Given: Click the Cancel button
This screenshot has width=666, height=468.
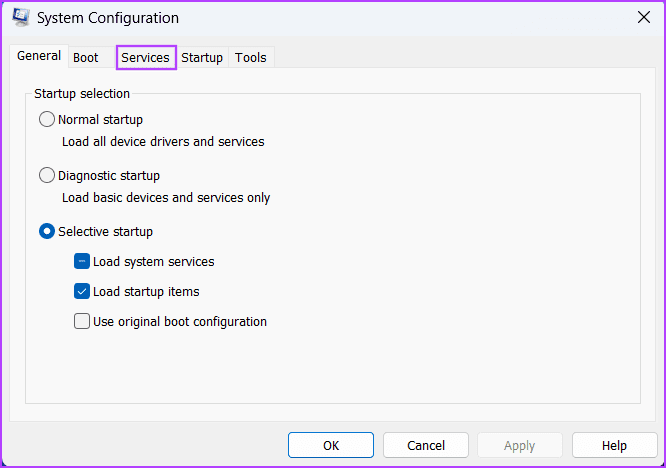Looking at the screenshot, I should tap(426, 445).
